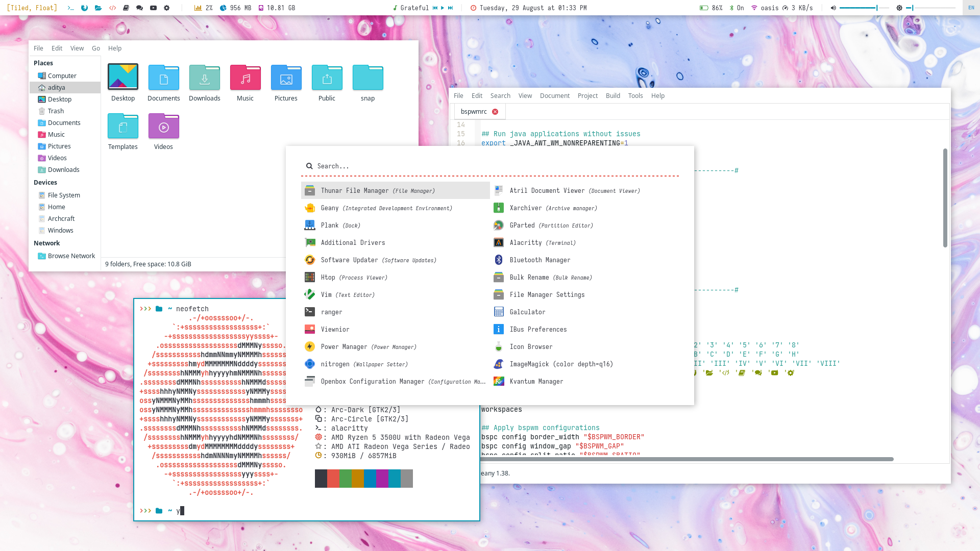The width and height of the screenshot is (980, 551).
Task: Click the Firefox workspace icon in top bar
Action: point(84,8)
